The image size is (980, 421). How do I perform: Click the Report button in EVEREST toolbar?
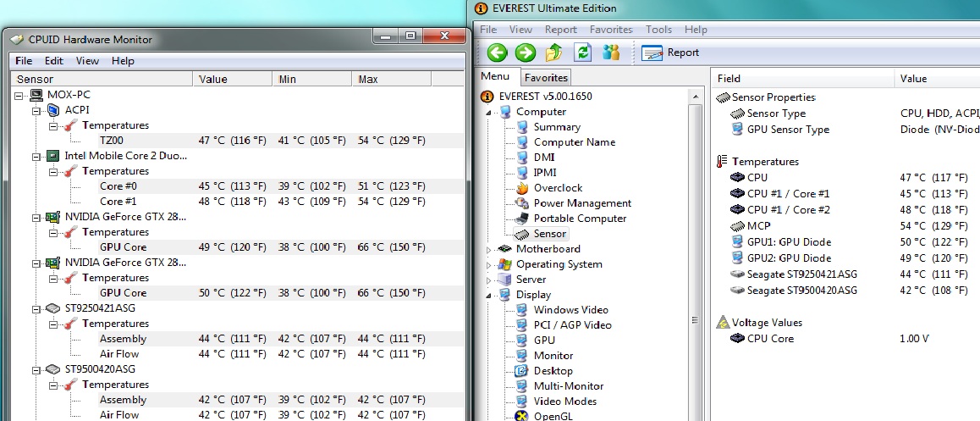tap(670, 53)
